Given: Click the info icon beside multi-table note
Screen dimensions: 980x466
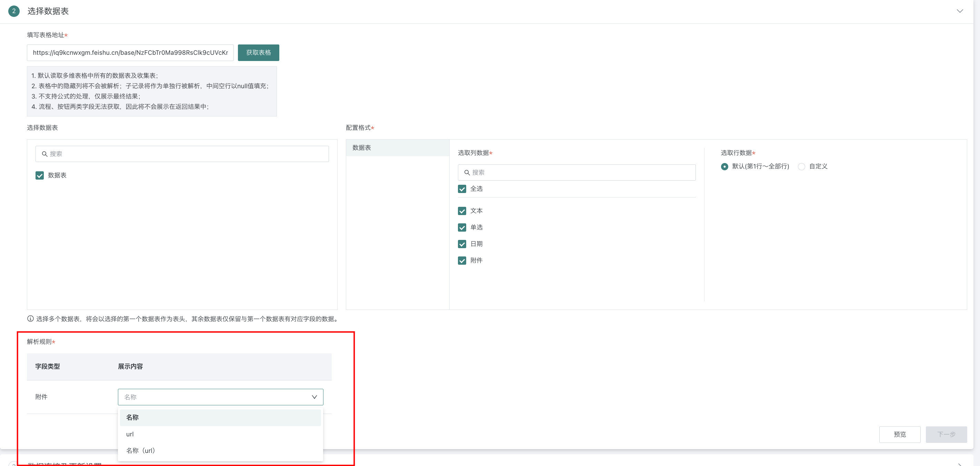Looking at the screenshot, I should (30, 318).
